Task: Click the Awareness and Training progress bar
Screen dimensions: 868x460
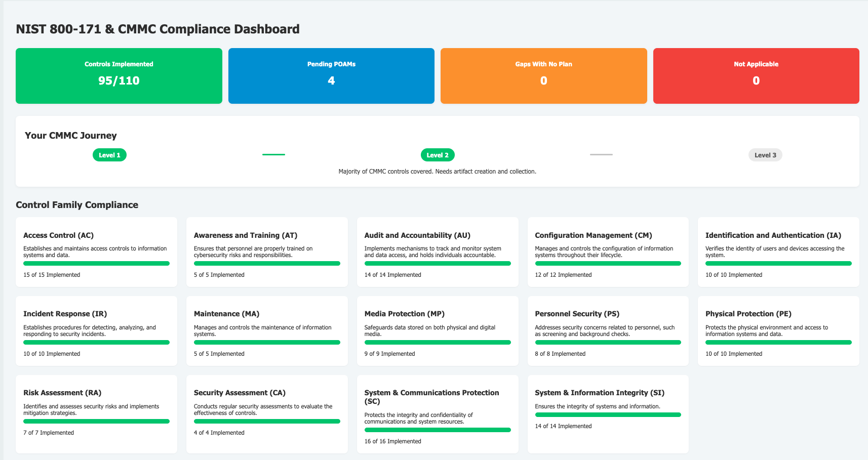Action: [x=267, y=263]
